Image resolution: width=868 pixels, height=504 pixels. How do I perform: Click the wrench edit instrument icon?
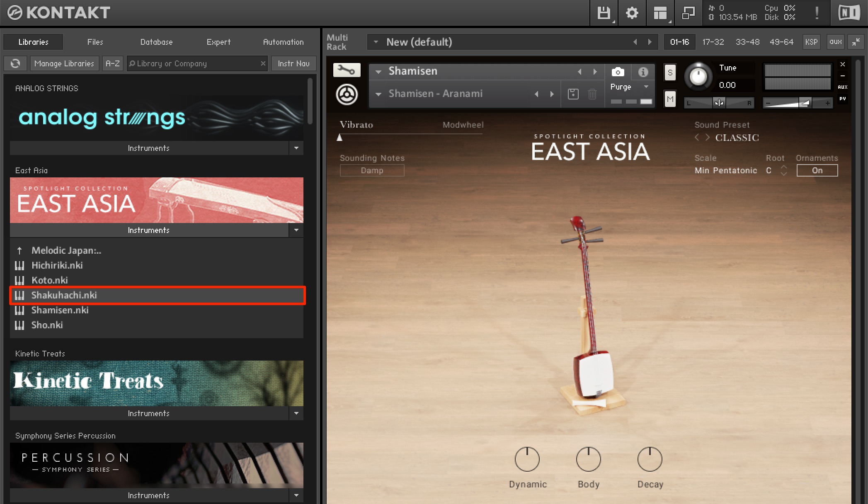(x=347, y=70)
